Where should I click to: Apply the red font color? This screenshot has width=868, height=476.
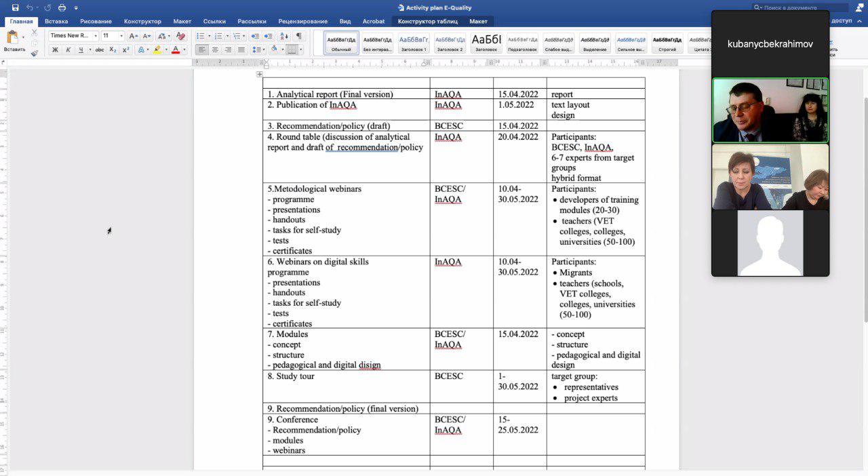tap(176, 49)
